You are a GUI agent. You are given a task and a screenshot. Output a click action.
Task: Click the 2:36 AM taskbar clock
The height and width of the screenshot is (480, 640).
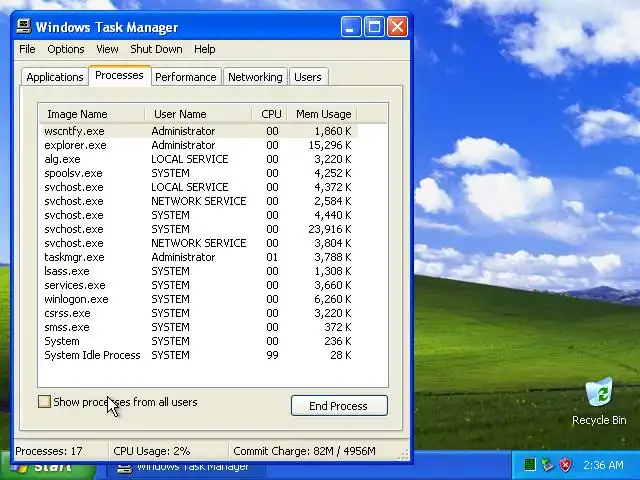603,465
